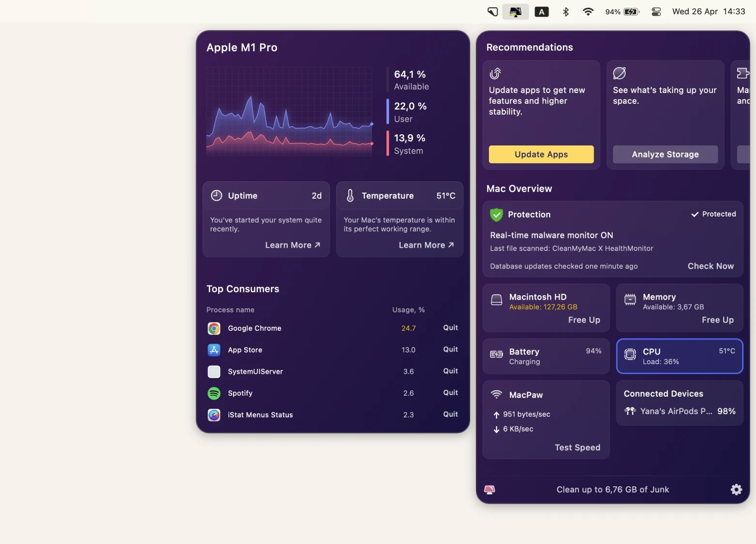Click the MacPaw Wi-Fi icon
Viewport: 756px width, 544px height.
(496, 394)
